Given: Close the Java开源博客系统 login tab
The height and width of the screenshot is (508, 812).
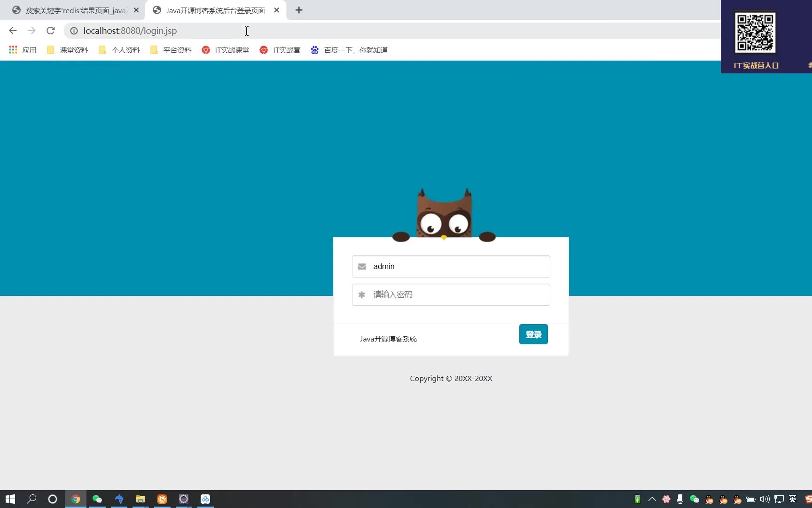Looking at the screenshot, I should tap(277, 10).
